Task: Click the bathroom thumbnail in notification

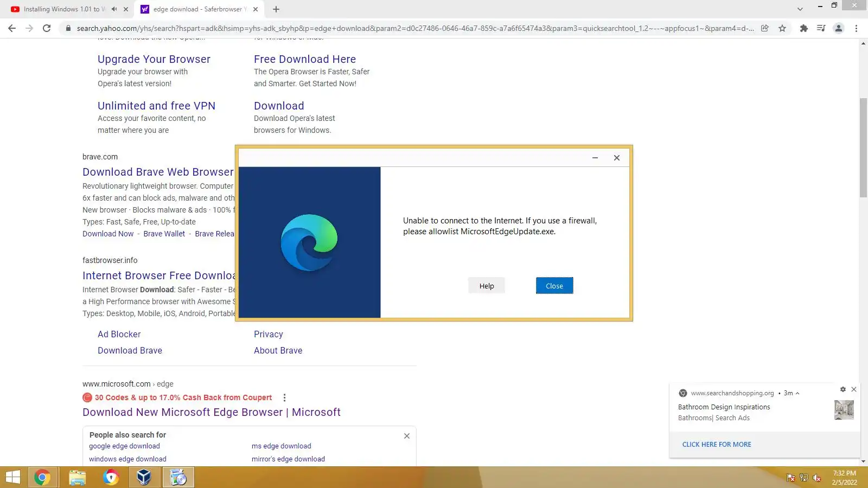Action: (x=844, y=410)
